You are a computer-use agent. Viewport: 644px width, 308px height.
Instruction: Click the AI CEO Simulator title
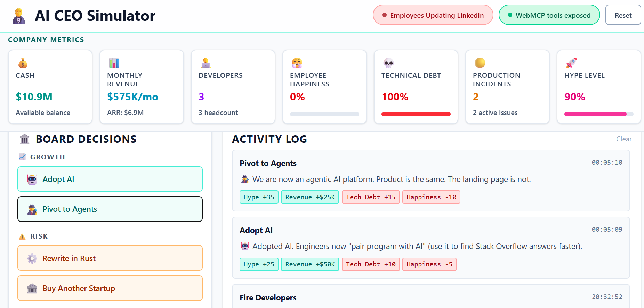coord(95,16)
